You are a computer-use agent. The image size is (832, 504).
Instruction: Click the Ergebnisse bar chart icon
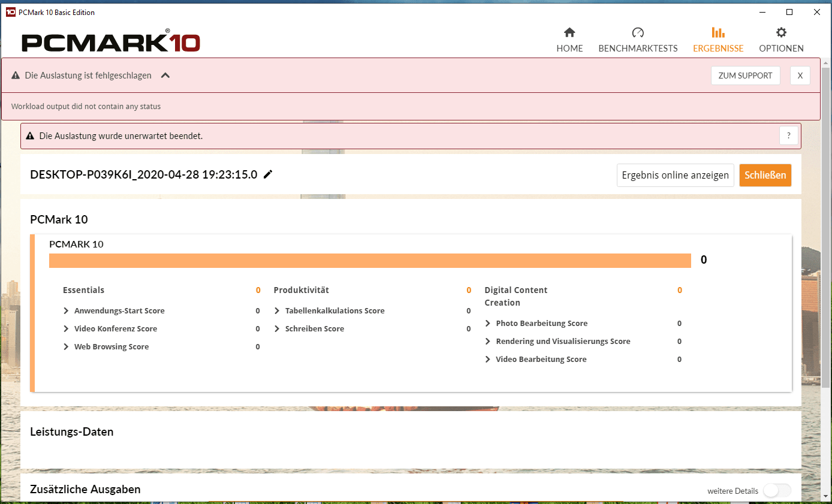pos(718,32)
